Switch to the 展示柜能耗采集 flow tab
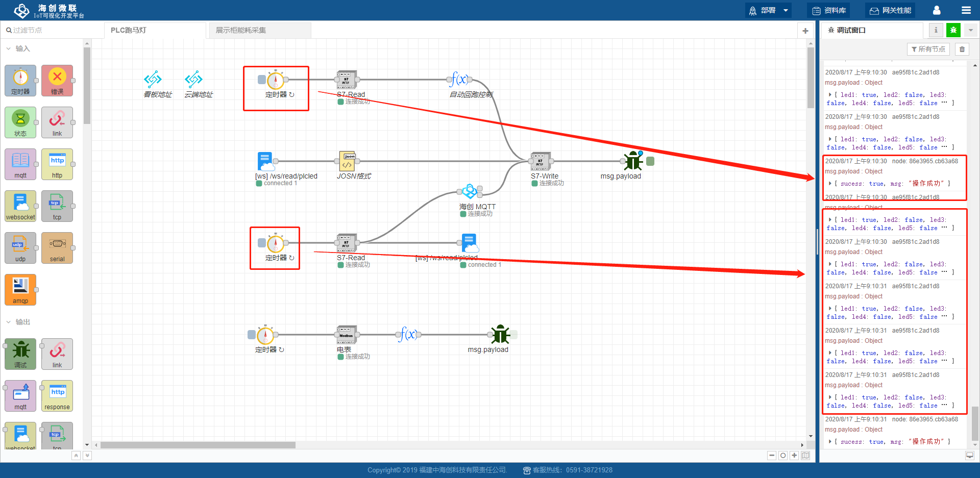 [x=260, y=30]
